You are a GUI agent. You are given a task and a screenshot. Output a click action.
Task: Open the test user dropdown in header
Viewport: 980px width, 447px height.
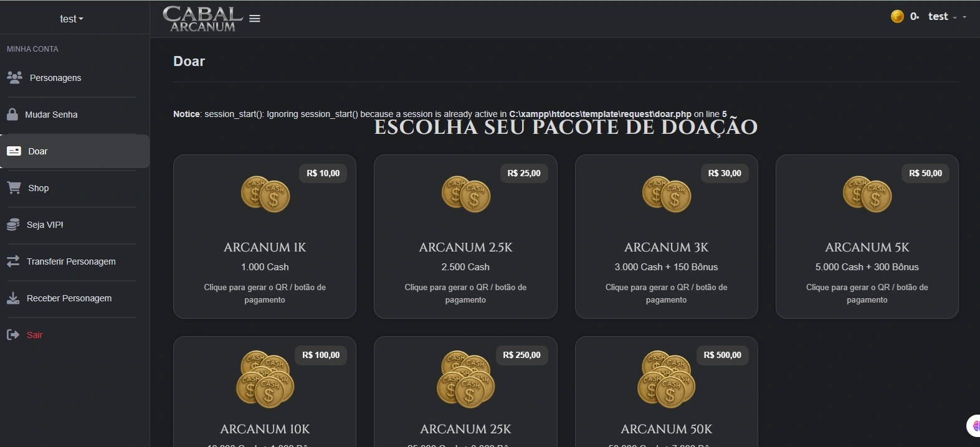tap(942, 17)
